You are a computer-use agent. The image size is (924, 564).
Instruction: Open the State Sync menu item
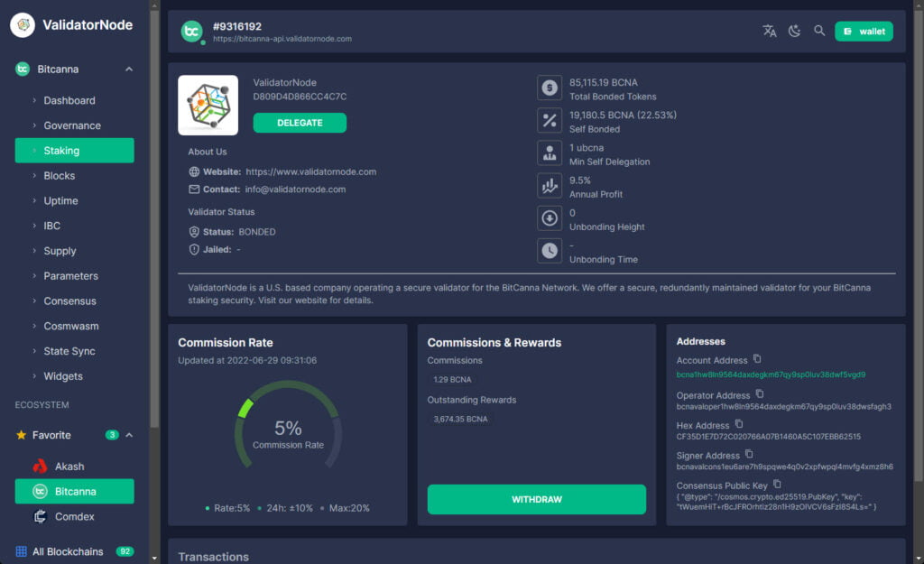coord(74,351)
